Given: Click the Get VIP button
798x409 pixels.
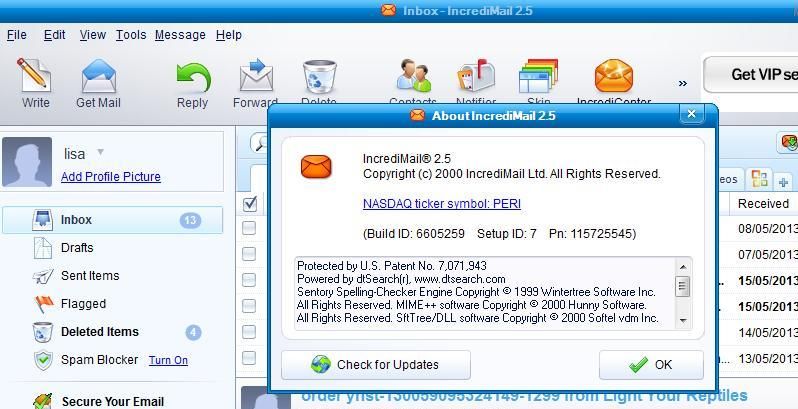Looking at the screenshot, I should pos(751,75).
